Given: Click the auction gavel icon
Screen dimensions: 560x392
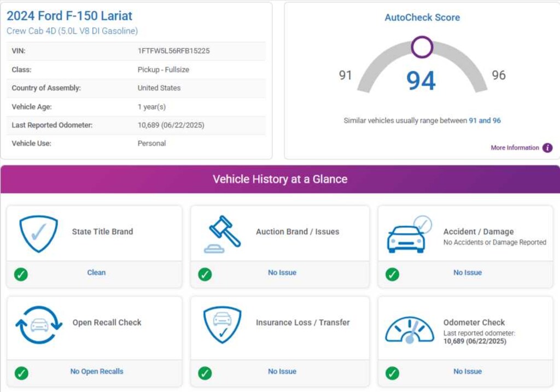Looking at the screenshot, I should (x=223, y=235).
